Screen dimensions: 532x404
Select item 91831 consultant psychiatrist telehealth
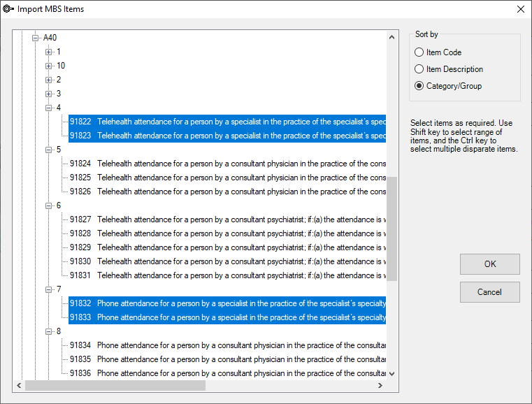227,275
